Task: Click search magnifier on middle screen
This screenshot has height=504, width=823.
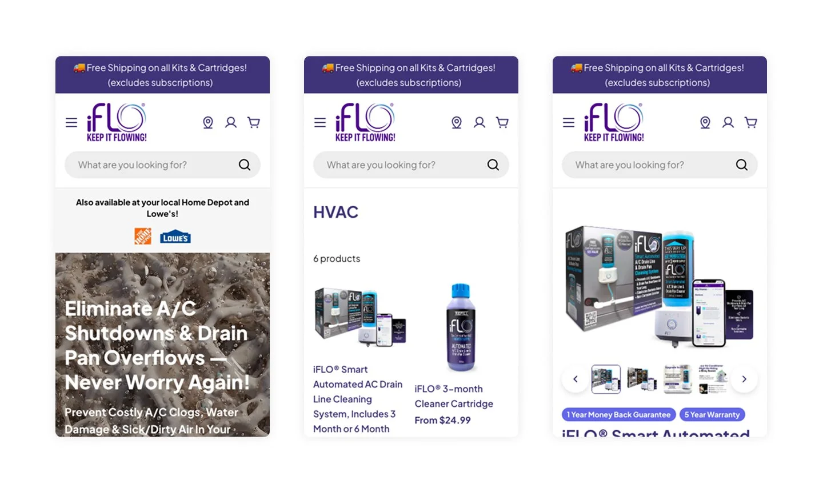Action: point(493,165)
